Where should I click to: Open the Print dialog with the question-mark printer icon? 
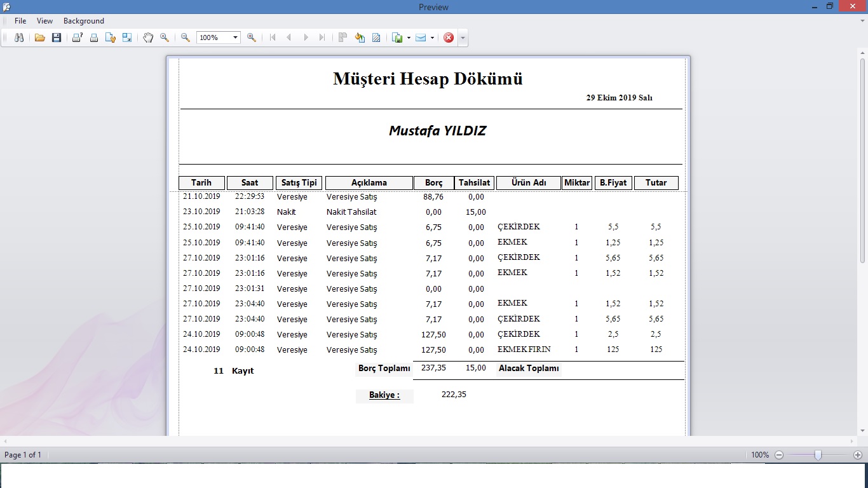pyautogui.click(x=77, y=37)
